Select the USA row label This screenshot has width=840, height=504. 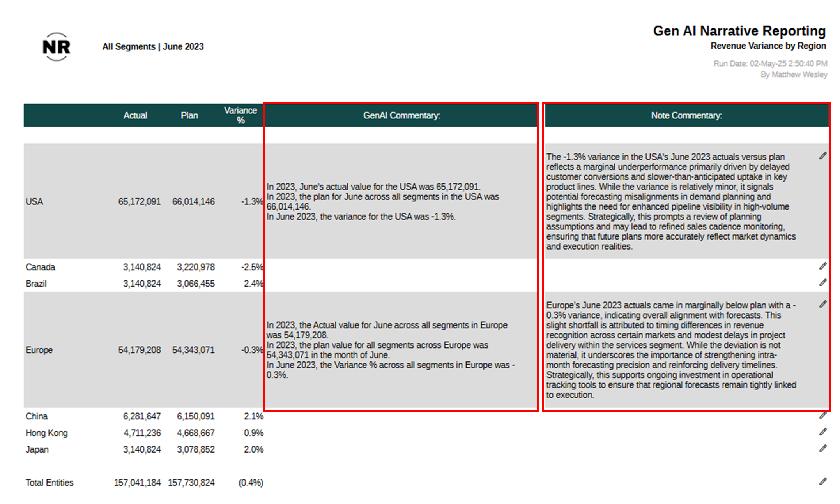34,201
